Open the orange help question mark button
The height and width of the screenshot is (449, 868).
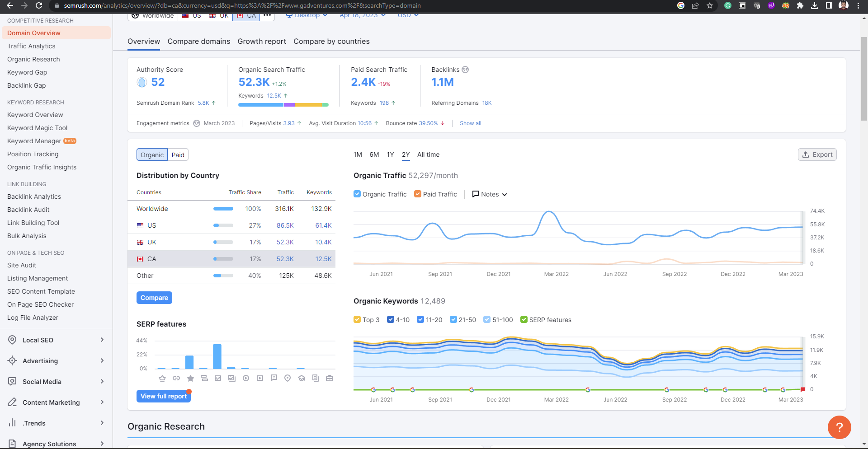[839, 427]
